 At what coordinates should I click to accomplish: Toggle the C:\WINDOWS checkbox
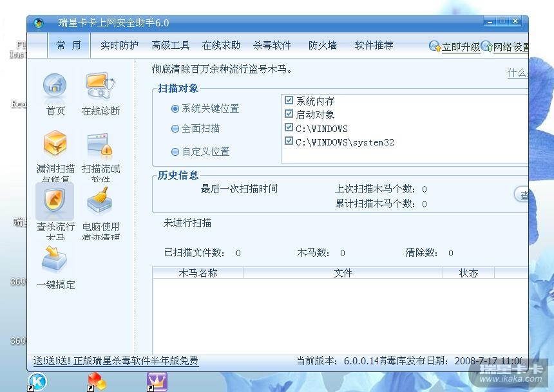[289, 127]
